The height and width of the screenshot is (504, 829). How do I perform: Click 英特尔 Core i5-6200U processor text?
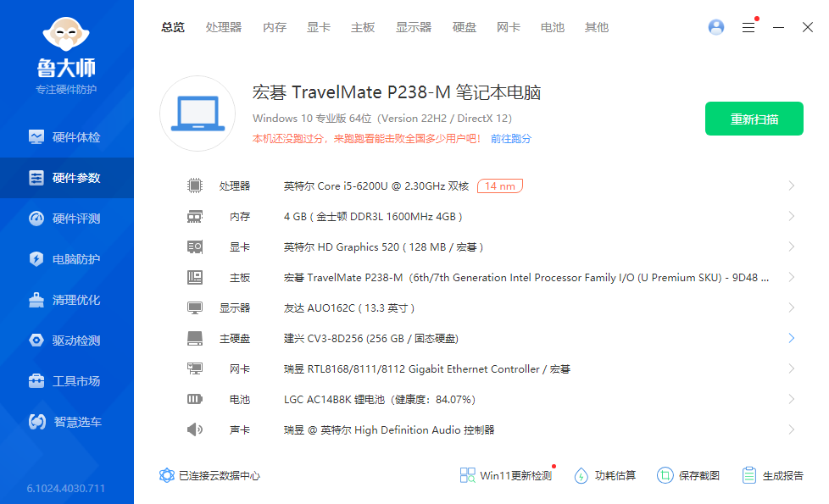(376, 186)
